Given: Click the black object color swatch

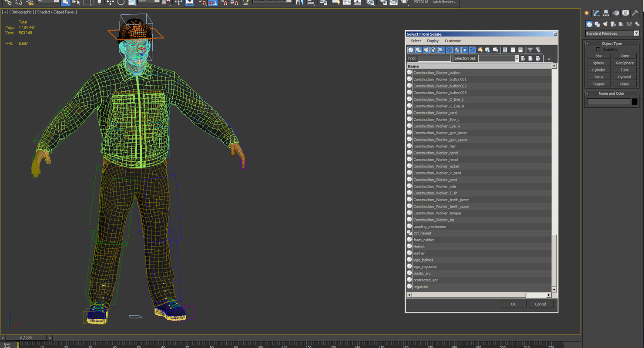Looking at the screenshot, I should [x=634, y=102].
